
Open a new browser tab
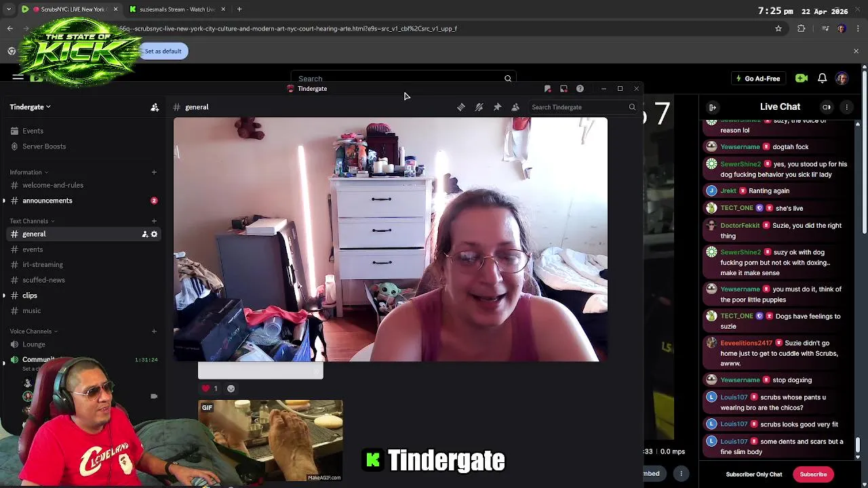[239, 9]
